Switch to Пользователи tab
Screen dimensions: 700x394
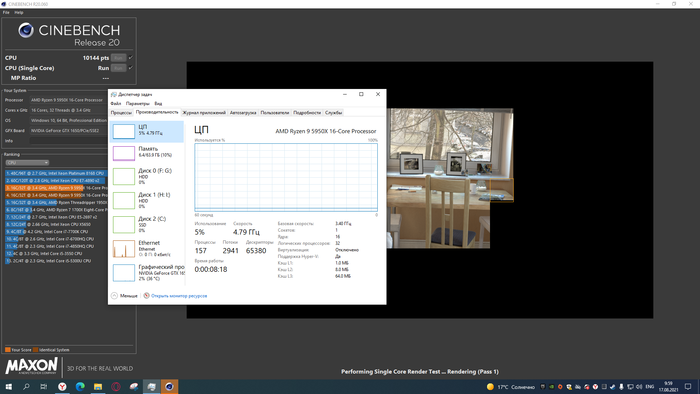[275, 113]
